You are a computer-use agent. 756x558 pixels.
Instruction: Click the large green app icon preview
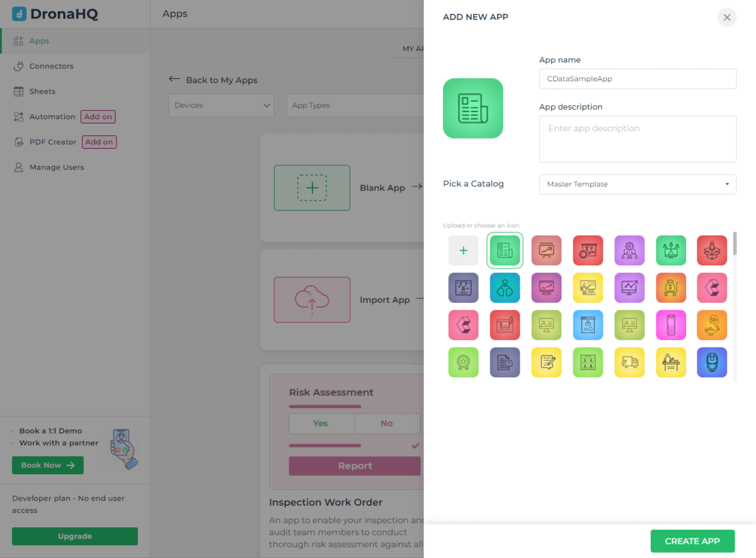coord(473,108)
